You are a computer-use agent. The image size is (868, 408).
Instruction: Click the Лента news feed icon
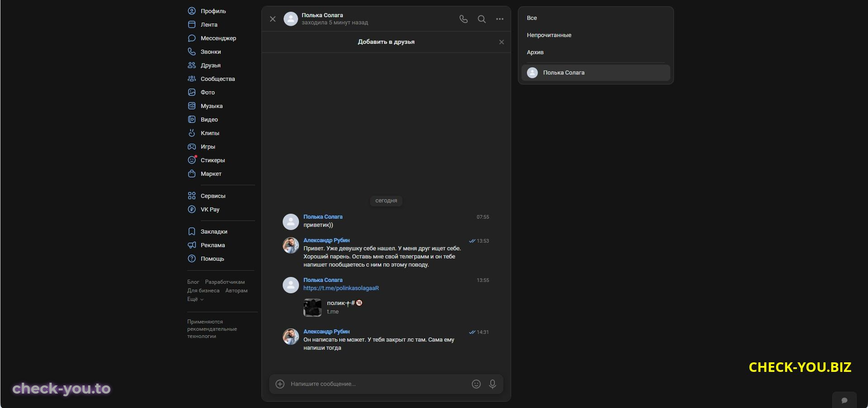192,24
